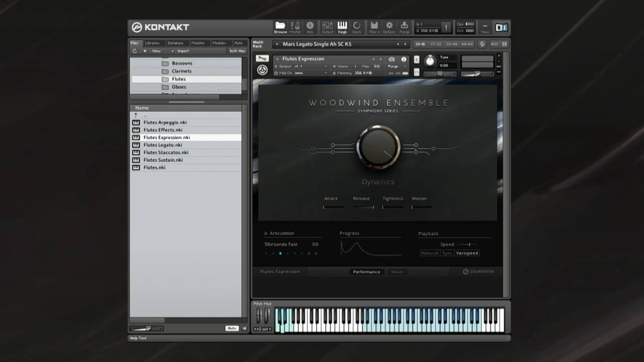Click the previous multi arrow

pyautogui.click(x=398, y=44)
